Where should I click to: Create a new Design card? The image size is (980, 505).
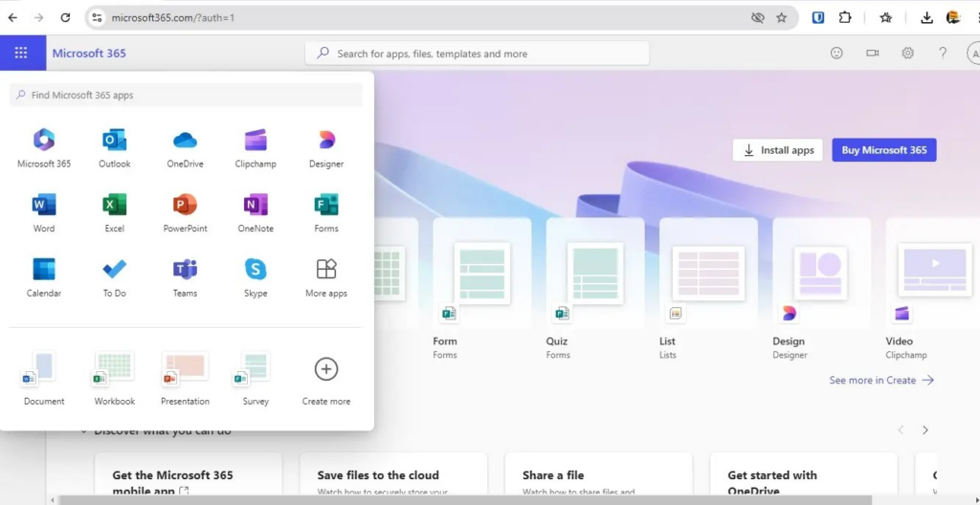(821, 290)
